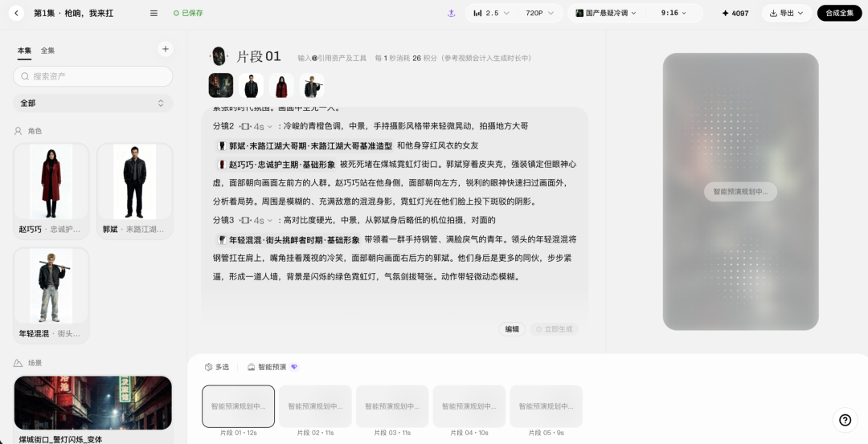Image resolution: width=868 pixels, height=444 pixels.
Task: Click the youth with pipe reference thumbnail
Action: pyautogui.click(x=312, y=86)
